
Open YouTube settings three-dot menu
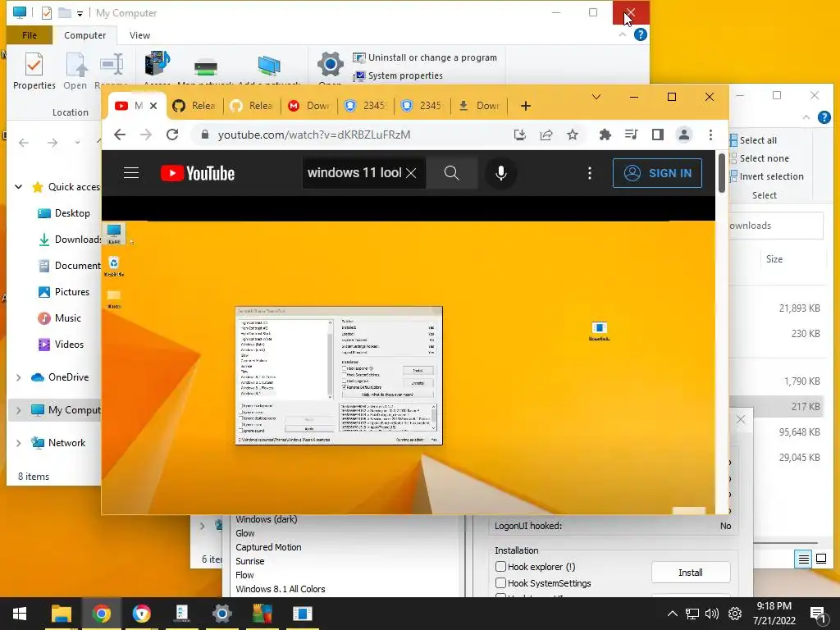pos(590,173)
